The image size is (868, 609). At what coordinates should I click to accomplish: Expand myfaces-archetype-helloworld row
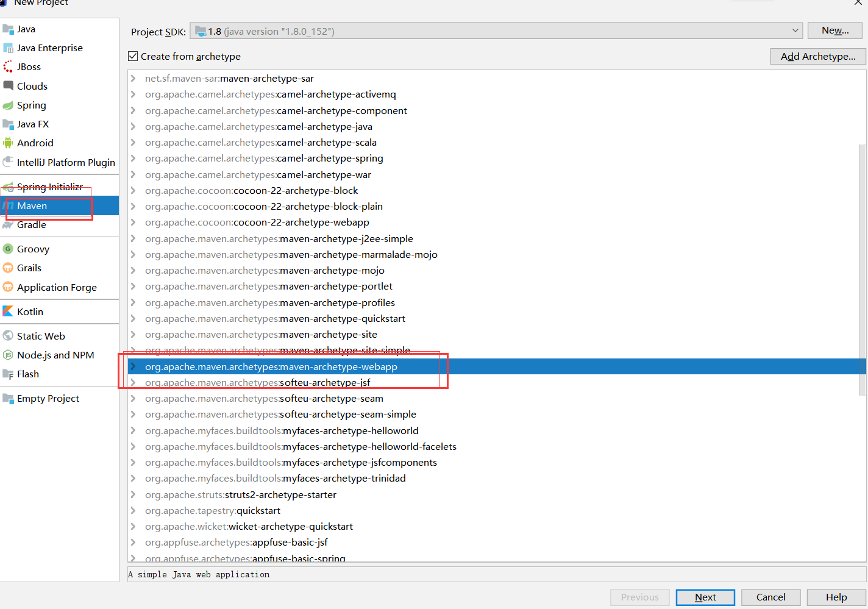tap(133, 430)
